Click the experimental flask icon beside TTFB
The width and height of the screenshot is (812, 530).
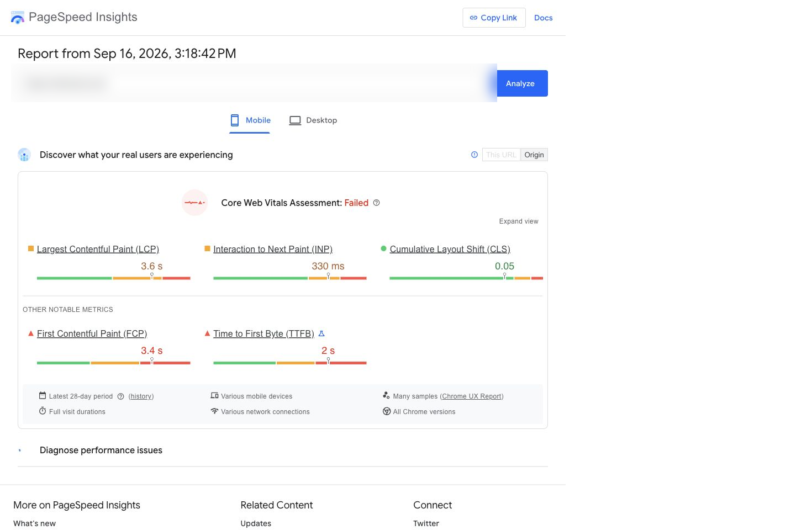point(321,333)
